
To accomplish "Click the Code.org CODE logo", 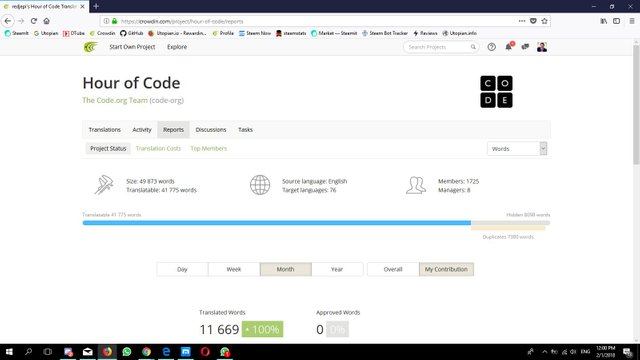I will (496, 92).
